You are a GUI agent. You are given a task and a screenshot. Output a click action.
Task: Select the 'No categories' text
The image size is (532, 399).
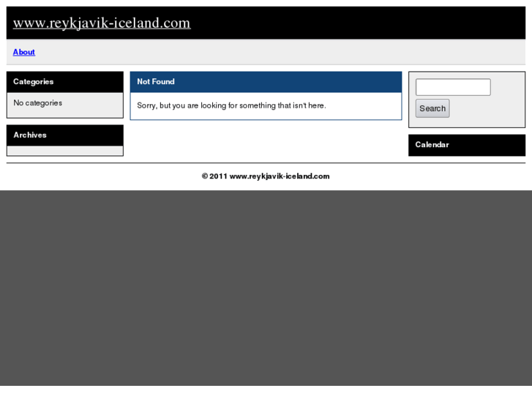[x=37, y=103]
